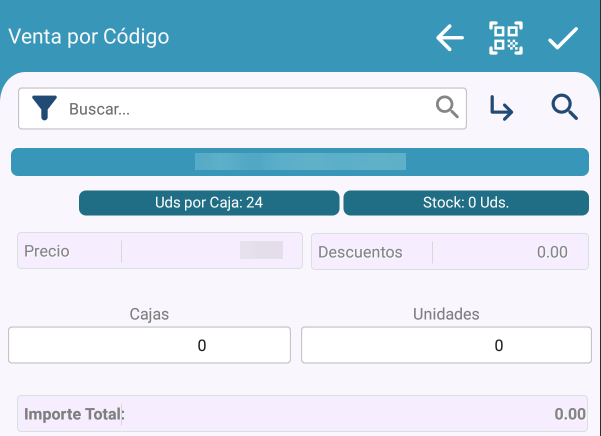Tap the Unidades label
Screen dimensions: 601x436
[x=446, y=314]
